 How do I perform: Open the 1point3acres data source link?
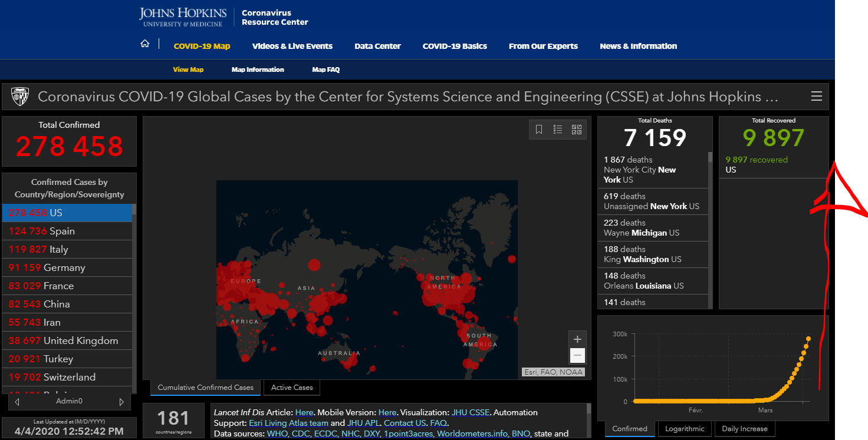[x=408, y=434]
